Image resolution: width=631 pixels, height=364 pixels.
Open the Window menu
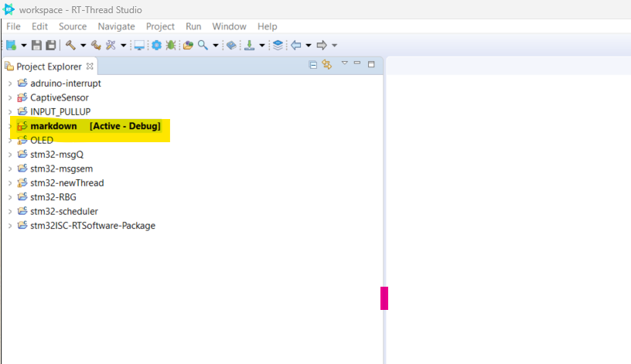point(229,26)
